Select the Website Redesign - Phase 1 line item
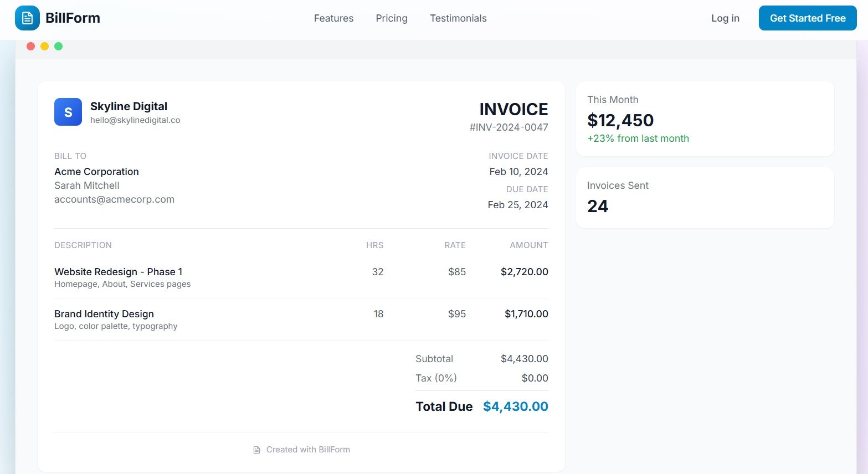Viewport: 868px width, 474px height. pos(118,272)
